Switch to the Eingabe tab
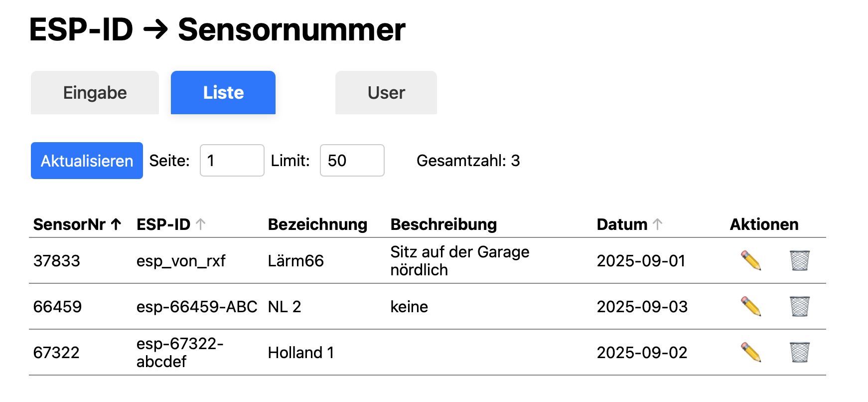The image size is (868, 402). pos(95,93)
